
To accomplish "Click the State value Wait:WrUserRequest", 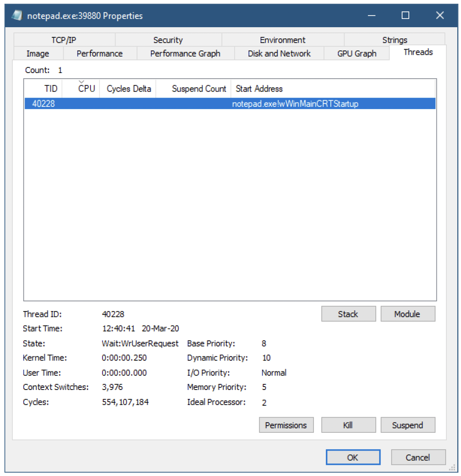I will click(140, 343).
